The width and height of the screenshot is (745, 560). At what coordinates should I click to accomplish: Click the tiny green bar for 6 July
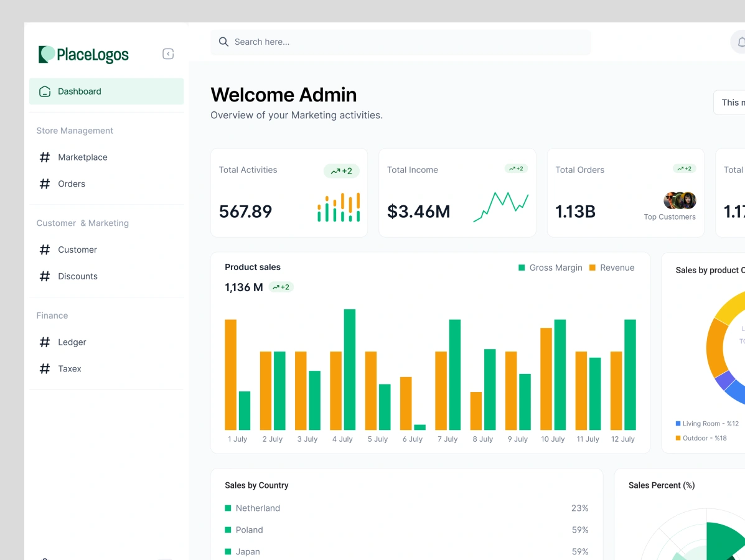pyautogui.click(x=419, y=427)
